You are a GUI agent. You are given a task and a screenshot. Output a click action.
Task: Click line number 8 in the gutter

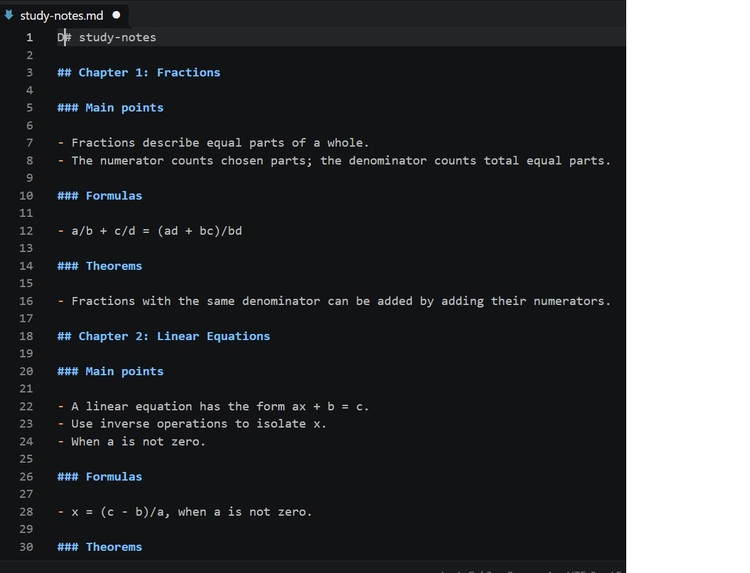pos(30,161)
